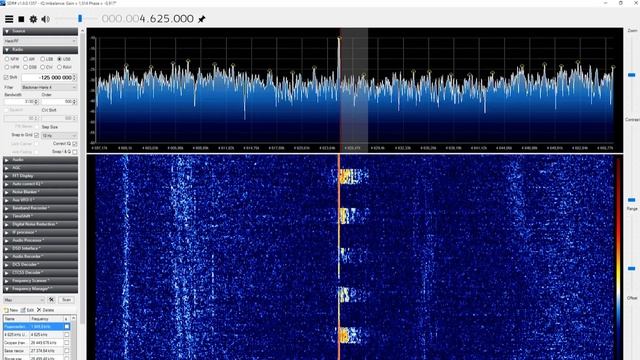Click Edit in Frequency Manager
Image resolution: width=640 pixels, height=360 pixels.
(x=27, y=310)
